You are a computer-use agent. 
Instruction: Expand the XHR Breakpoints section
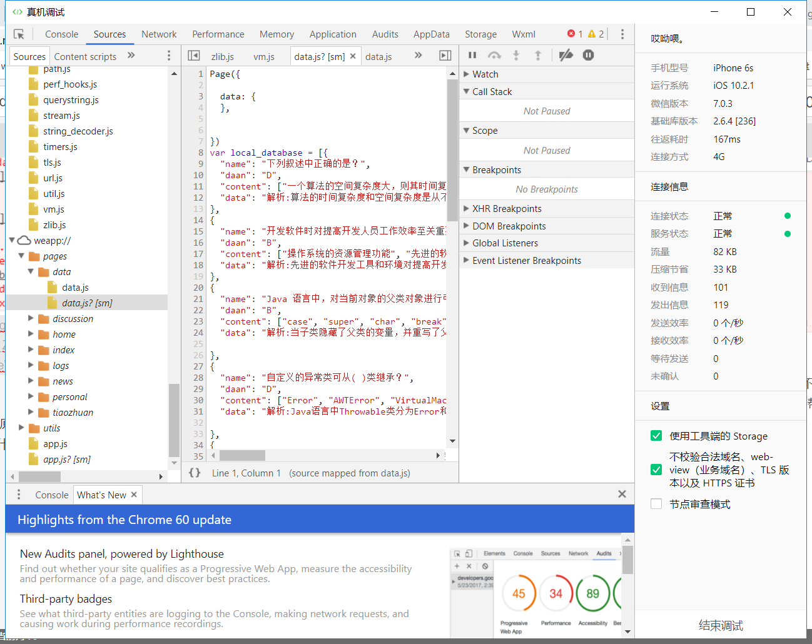(x=466, y=208)
